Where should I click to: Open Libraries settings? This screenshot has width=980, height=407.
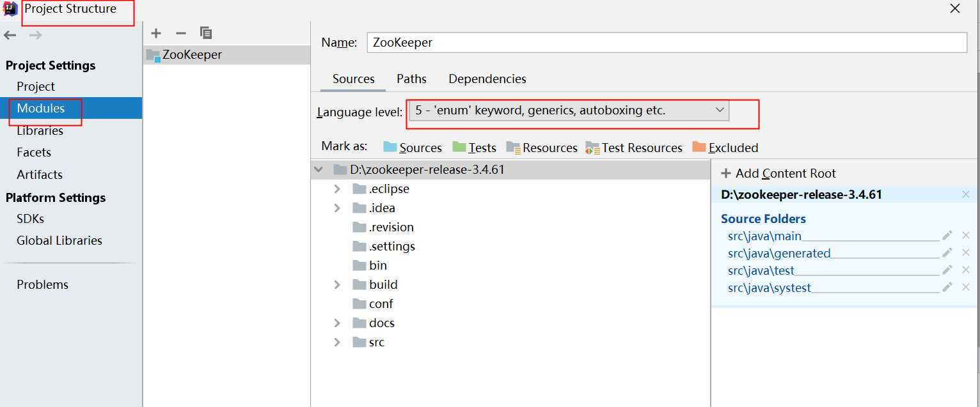[x=40, y=130]
